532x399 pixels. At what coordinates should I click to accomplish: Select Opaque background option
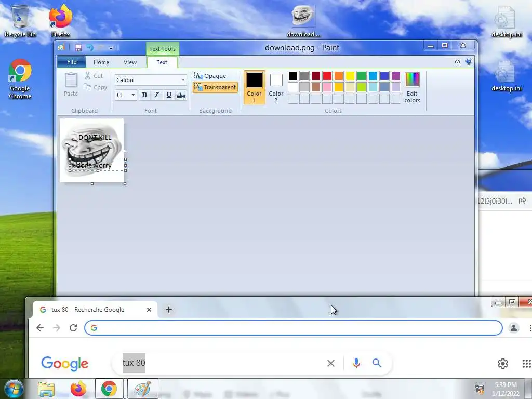(210, 76)
